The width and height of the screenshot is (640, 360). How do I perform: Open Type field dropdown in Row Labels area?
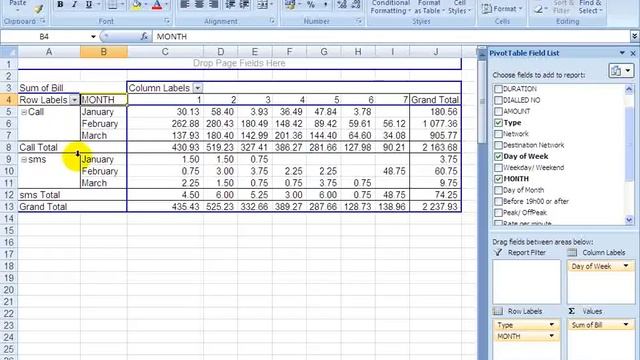[x=551, y=325]
